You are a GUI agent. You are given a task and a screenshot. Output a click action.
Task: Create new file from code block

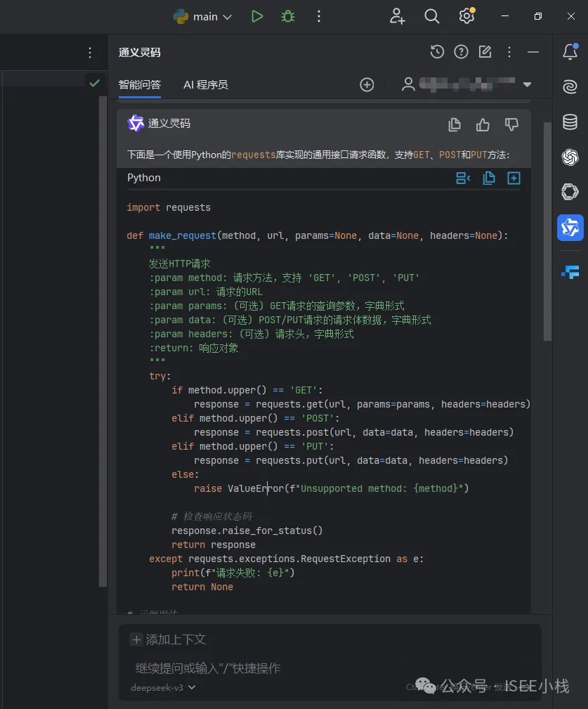pyautogui.click(x=514, y=178)
